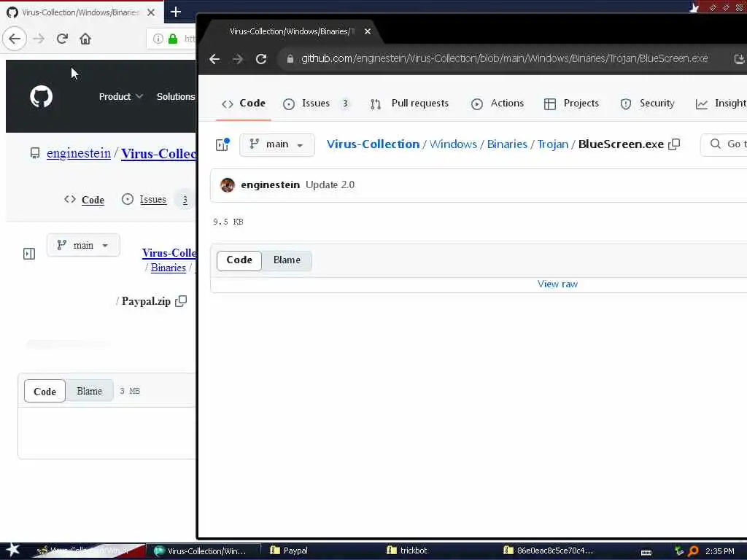Click the Trojan breadcrumb link
This screenshot has width=747, height=560.
pyautogui.click(x=553, y=144)
